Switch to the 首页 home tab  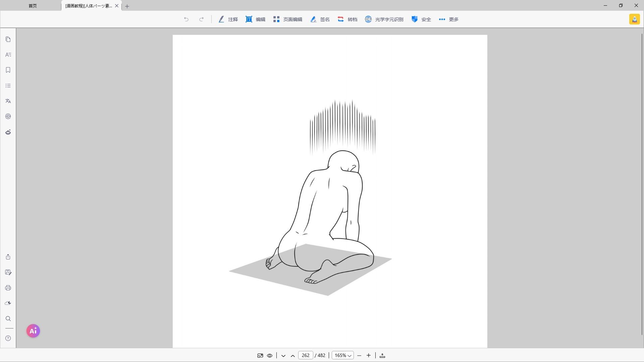coord(33,6)
